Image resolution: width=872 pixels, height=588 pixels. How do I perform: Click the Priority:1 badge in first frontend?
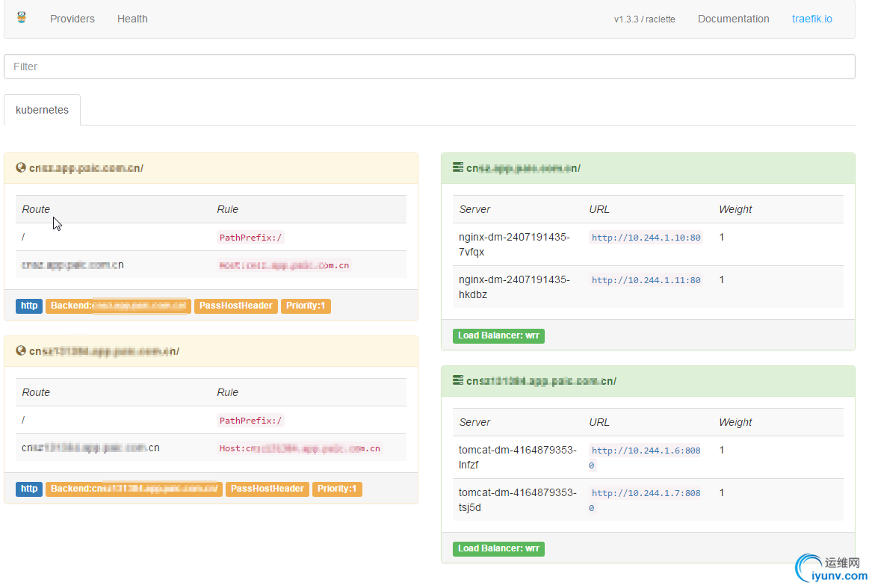click(x=306, y=306)
